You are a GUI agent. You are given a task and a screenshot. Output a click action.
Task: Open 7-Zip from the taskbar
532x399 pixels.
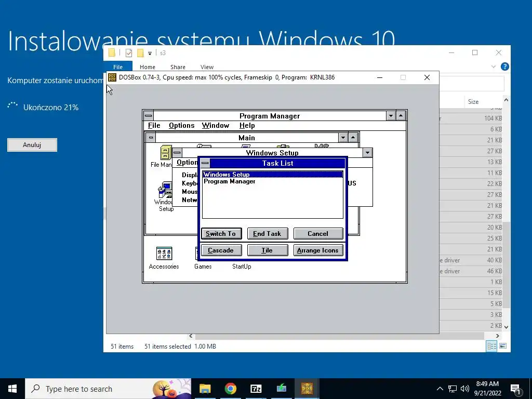[256, 389]
